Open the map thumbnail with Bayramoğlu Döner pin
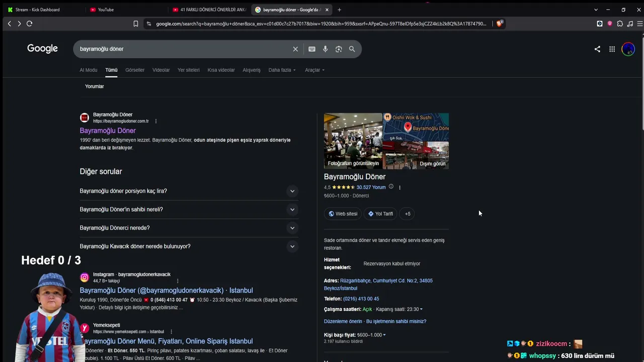 pyautogui.click(x=416, y=127)
